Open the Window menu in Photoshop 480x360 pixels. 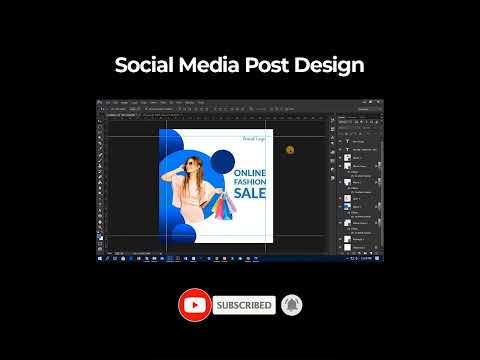[x=190, y=103]
